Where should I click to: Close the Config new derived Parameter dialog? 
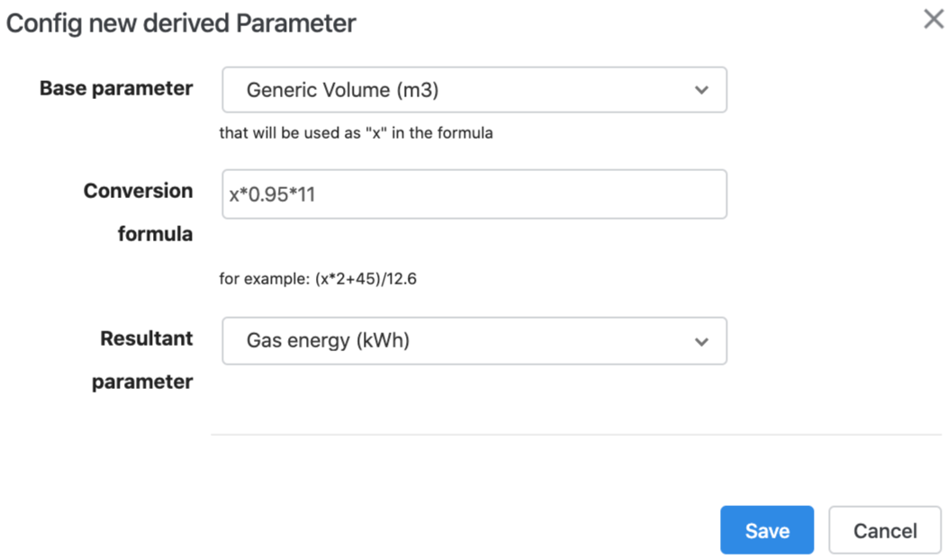coord(933,19)
